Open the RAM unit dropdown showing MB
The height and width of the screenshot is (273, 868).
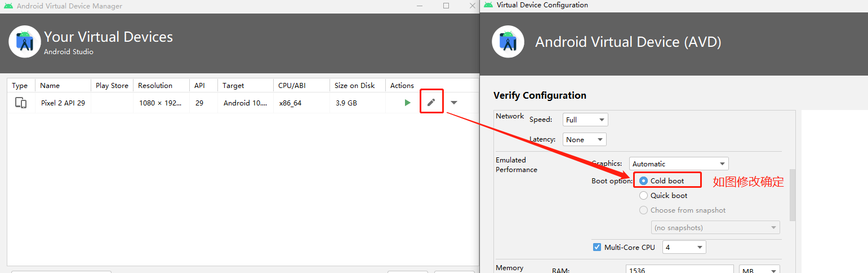coord(759,270)
